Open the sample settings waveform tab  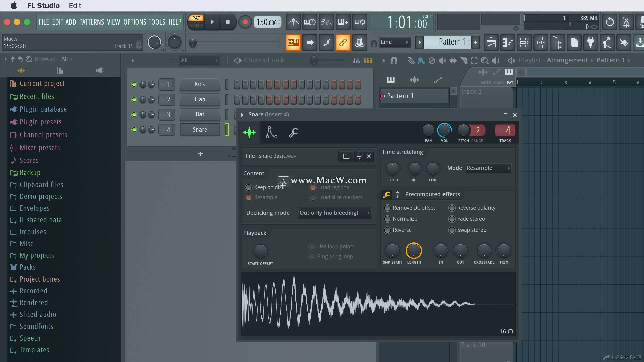(x=249, y=132)
